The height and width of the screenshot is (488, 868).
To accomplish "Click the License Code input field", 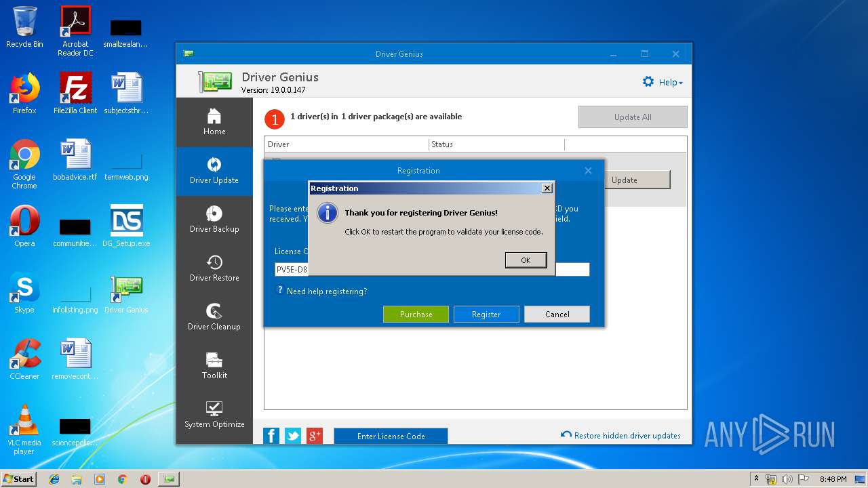I will point(432,269).
